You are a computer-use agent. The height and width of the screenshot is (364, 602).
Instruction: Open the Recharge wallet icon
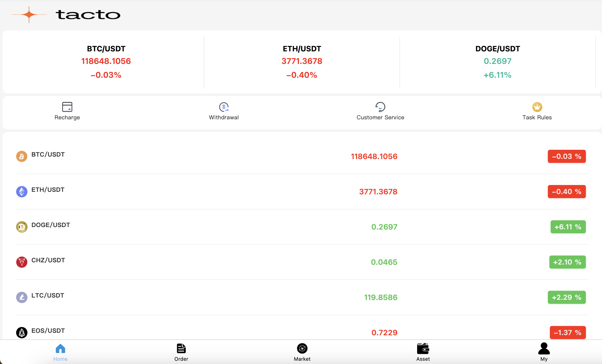click(x=67, y=107)
